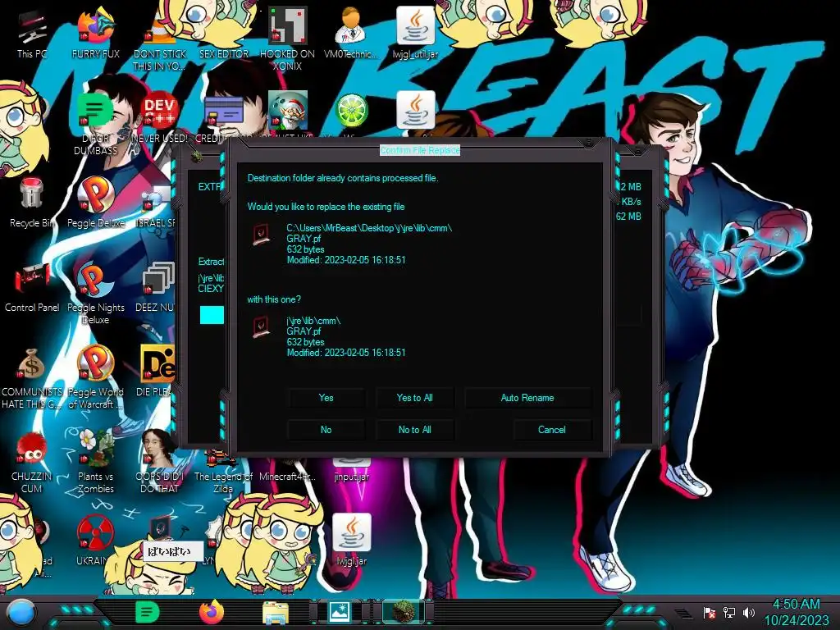Select the Minecraft4fr desktop label
840x630 pixels.
point(288,477)
